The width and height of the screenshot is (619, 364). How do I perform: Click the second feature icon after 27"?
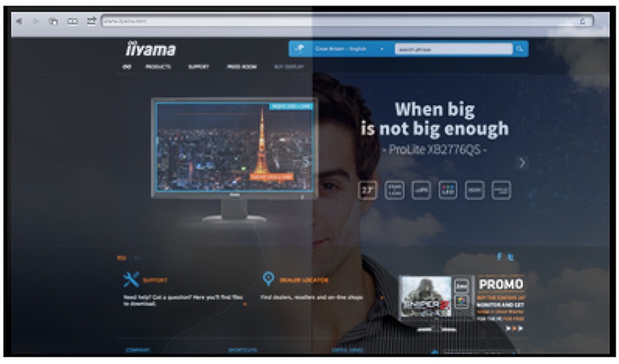coord(395,191)
